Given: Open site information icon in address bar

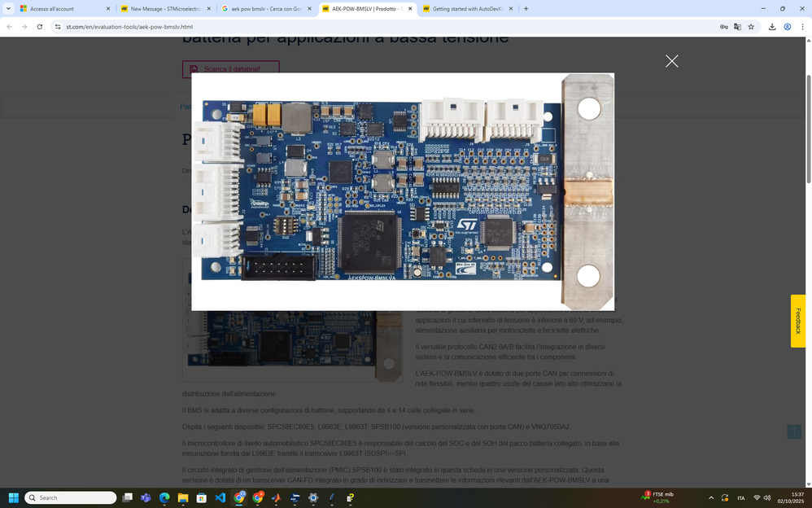Looking at the screenshot, I should [58, 26].
